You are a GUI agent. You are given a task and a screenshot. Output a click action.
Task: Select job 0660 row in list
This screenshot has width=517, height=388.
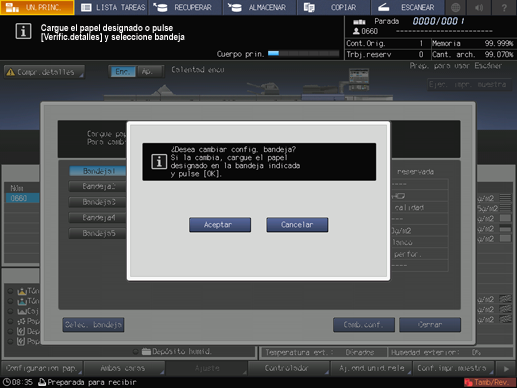point(22,198)
